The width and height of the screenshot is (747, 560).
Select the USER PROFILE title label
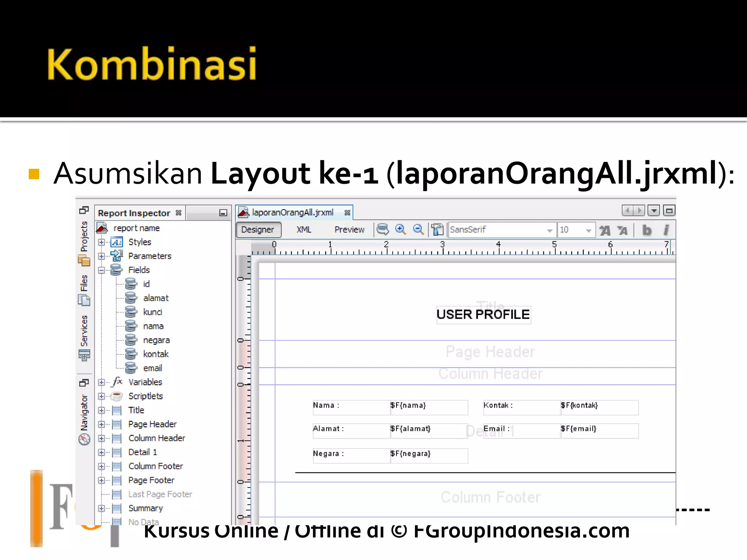[483, 315]
